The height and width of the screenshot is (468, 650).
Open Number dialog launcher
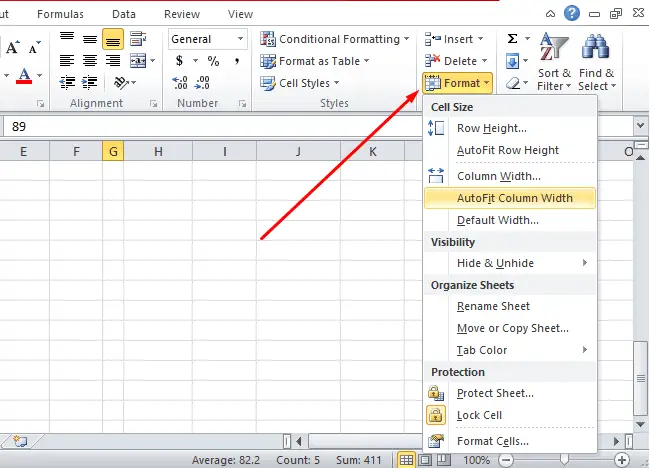[243, 104]
